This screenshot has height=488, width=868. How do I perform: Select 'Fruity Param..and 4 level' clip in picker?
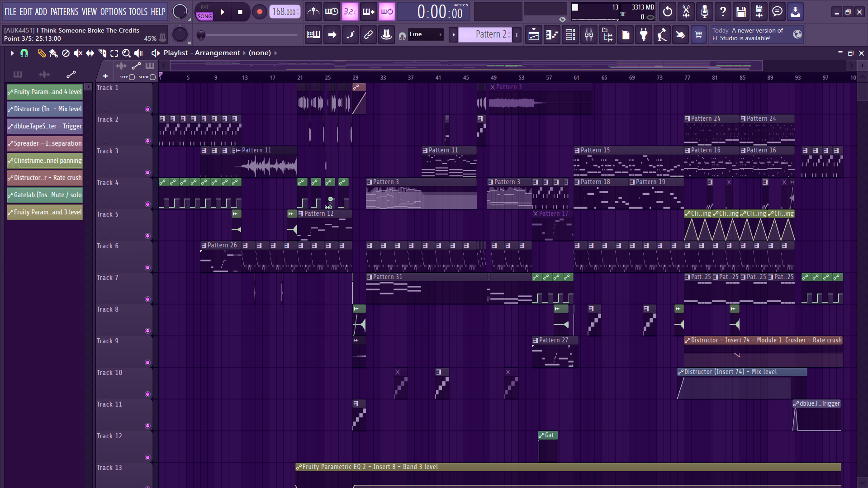click(45, 92)
